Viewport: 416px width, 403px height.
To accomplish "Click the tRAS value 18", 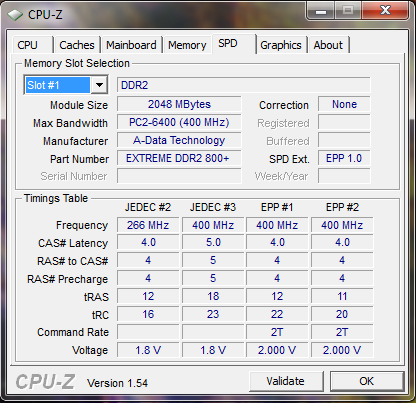I will (213, 296).
